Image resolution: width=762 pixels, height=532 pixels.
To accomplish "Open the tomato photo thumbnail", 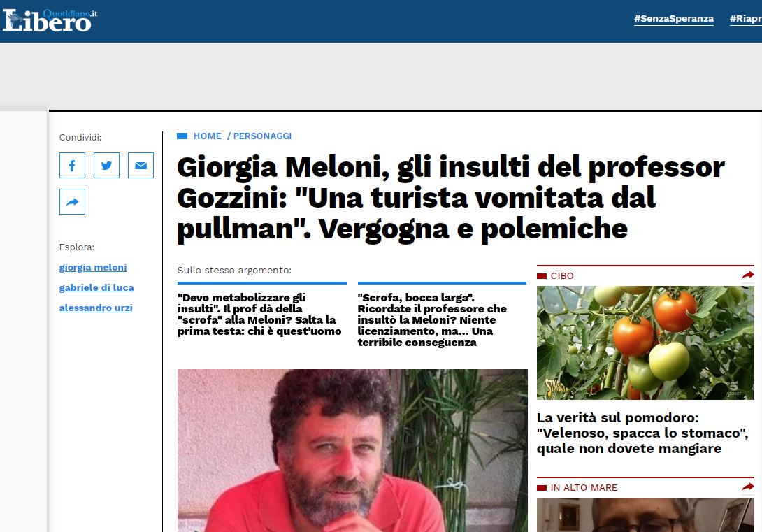I will 645,343.
